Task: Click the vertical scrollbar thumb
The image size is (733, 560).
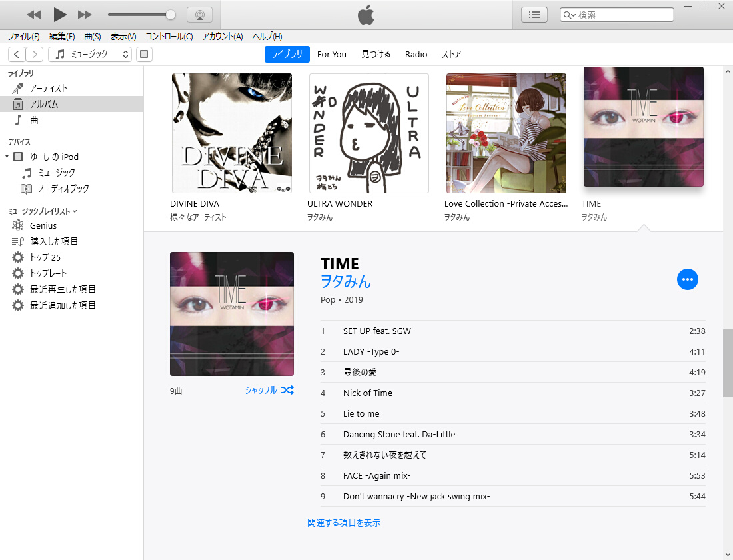Action: (728, 363)
